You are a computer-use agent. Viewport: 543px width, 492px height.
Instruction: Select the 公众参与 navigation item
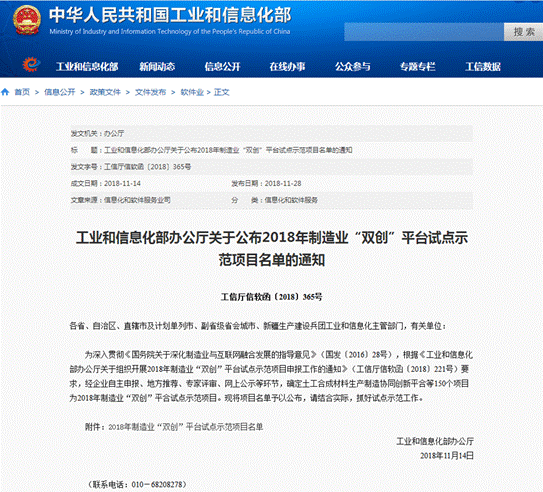pos(352,66)
